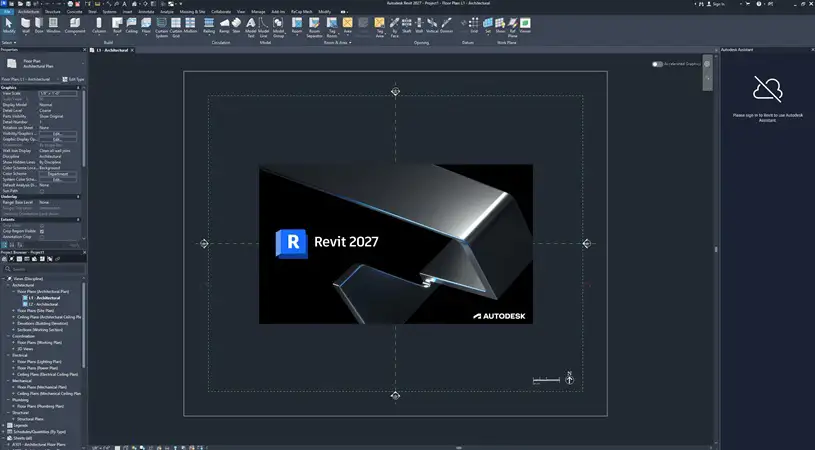Screen dimensions: 815x450
Task: Select the Ramp tool
Action: (224, 25)
